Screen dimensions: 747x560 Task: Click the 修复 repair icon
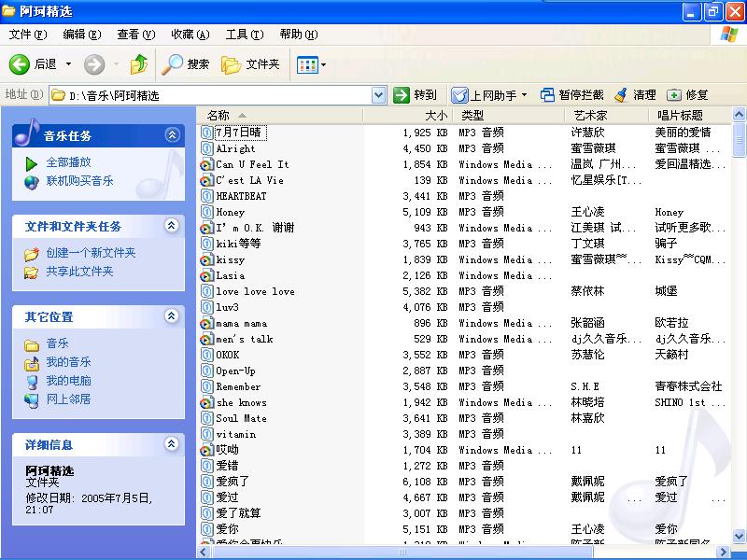point(674,95)
